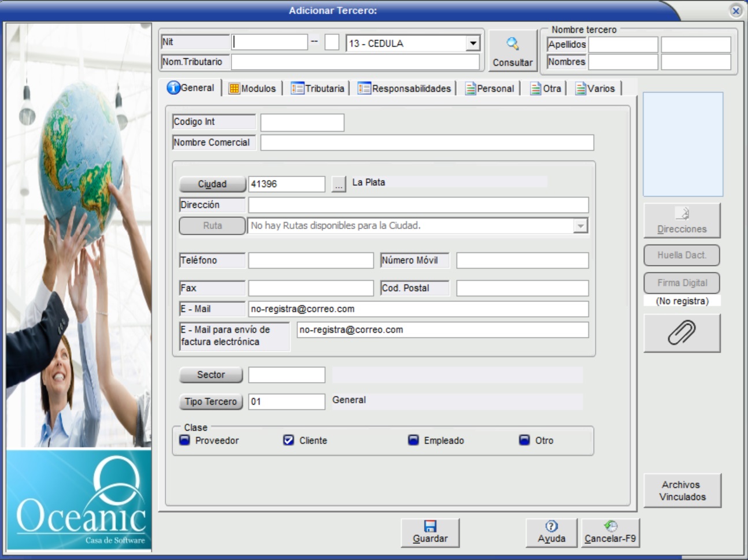The height and width of the screenshot is (560, 748).
Task: Click the Guardar floppy disk icon
Action: [430, 526]
